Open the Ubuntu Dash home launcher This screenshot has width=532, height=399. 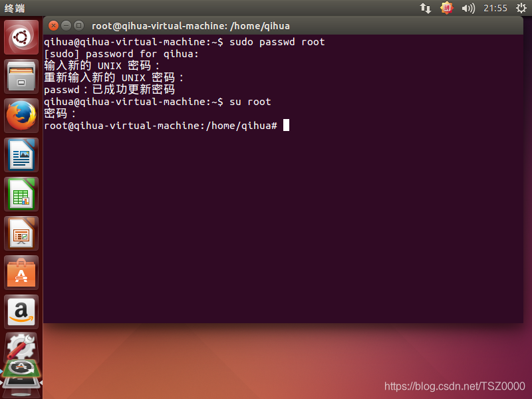(21, 37)
